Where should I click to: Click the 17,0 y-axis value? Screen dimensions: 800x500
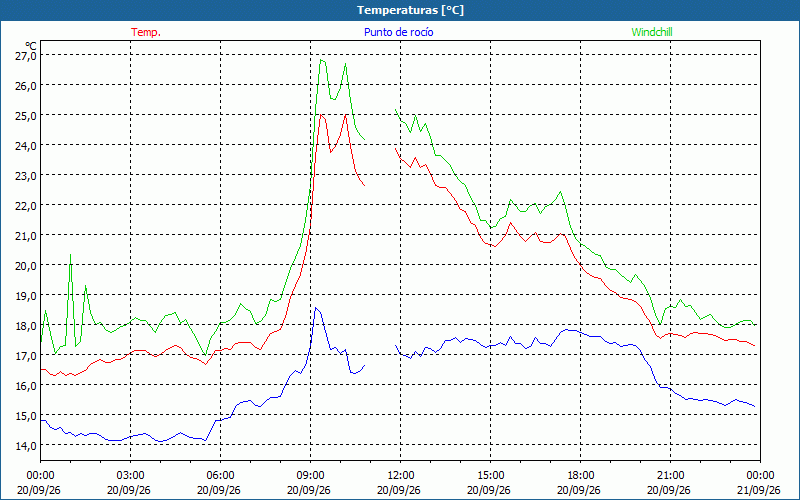pyautogui.click(x=26, y=356)
